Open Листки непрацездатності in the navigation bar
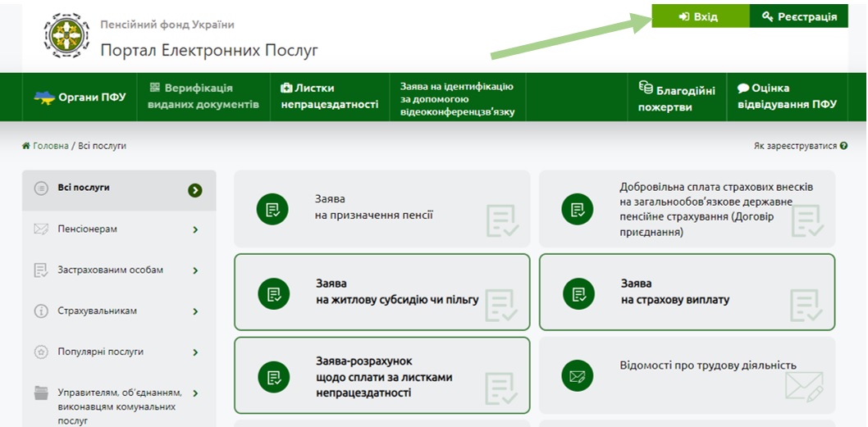 click(x=329, y=97)
